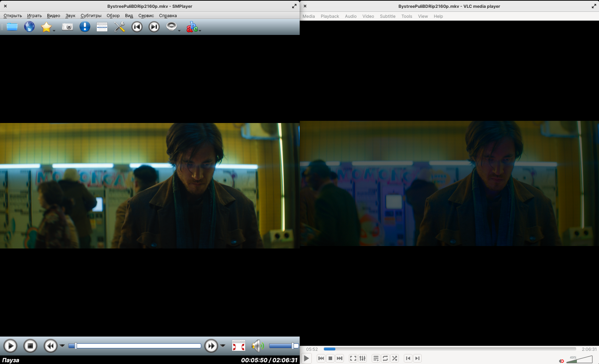This screenshot has height=364, width=599.
Task: Open the rewind options dropdown arrow in SMPlayer
Action: [x=62, y=346]
